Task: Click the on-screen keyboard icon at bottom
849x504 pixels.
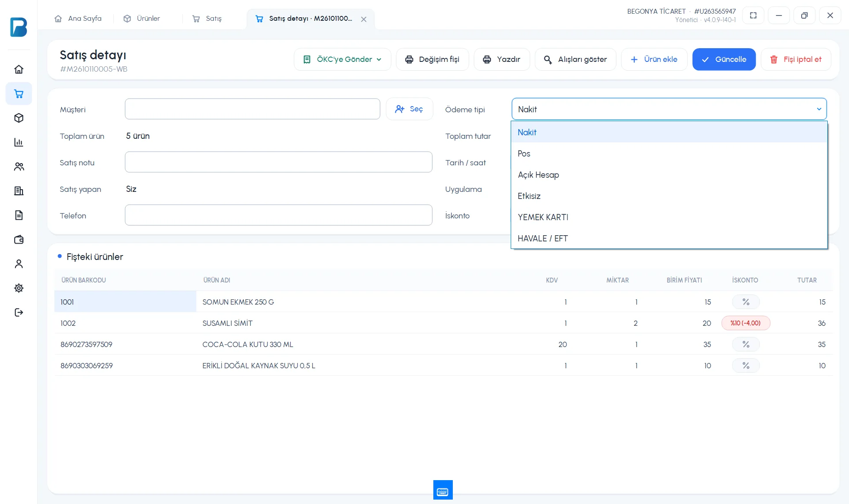Action: coord(443,490)
